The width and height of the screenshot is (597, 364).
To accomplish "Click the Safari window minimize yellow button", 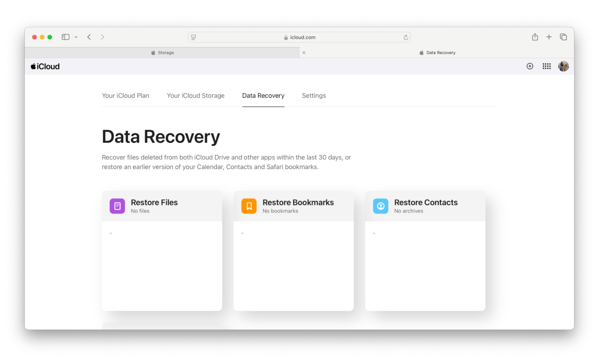I will click(42, 37).
